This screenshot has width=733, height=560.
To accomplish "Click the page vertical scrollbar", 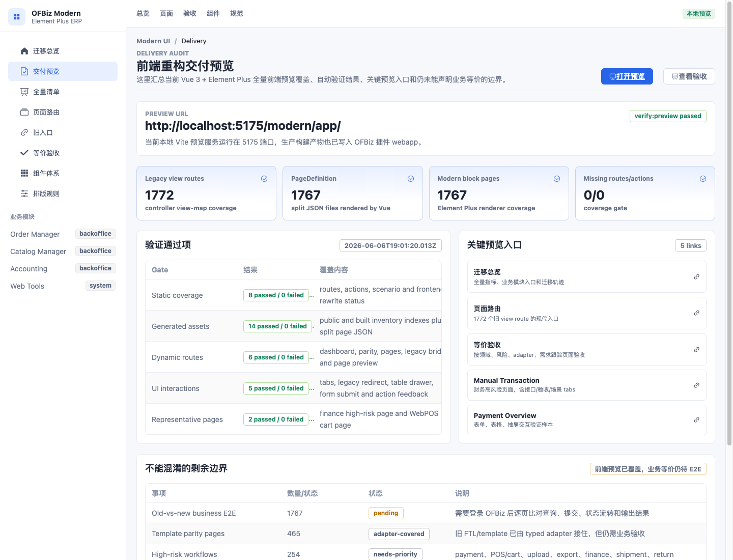I will click(729, 224).
